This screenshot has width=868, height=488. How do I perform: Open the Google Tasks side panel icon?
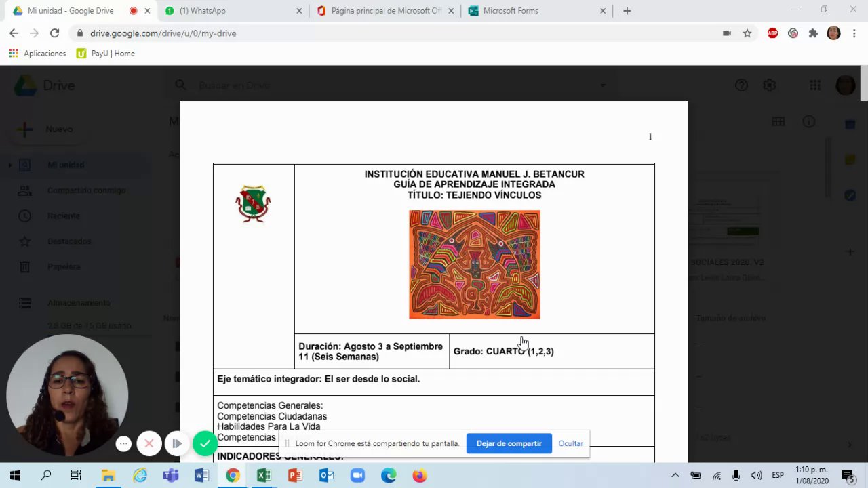coord(850,195)
